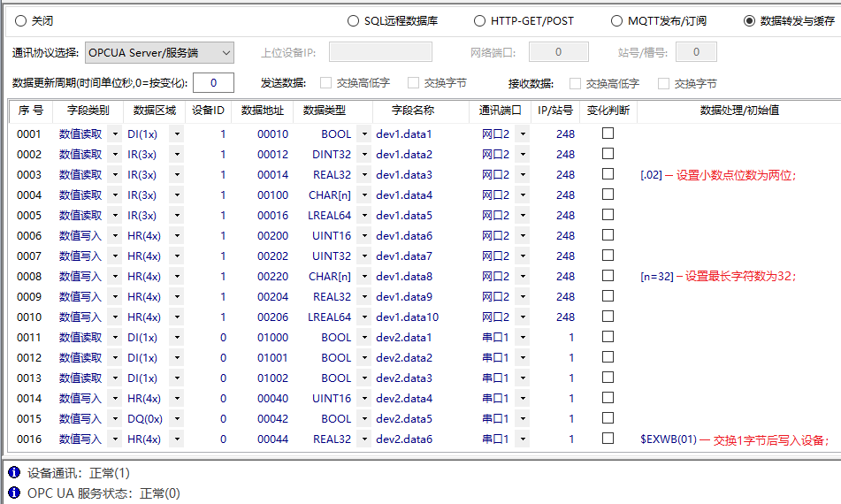Open 字段类别 dropdown for row 0013
841x504 pixels.
point(115,378)
